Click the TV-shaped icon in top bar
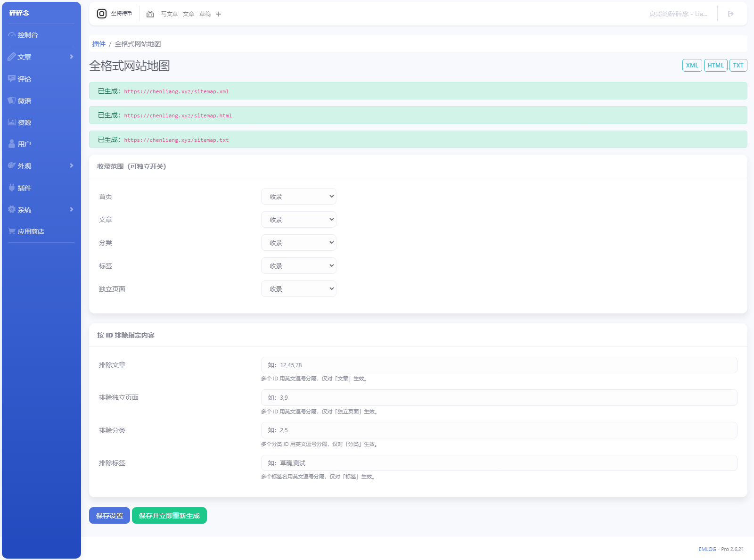Viewport: 754px width, 560px height. [150, 14]
